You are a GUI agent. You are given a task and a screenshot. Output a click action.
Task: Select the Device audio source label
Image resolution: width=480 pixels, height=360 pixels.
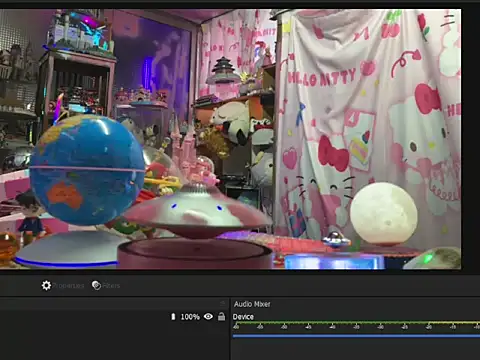243,317
